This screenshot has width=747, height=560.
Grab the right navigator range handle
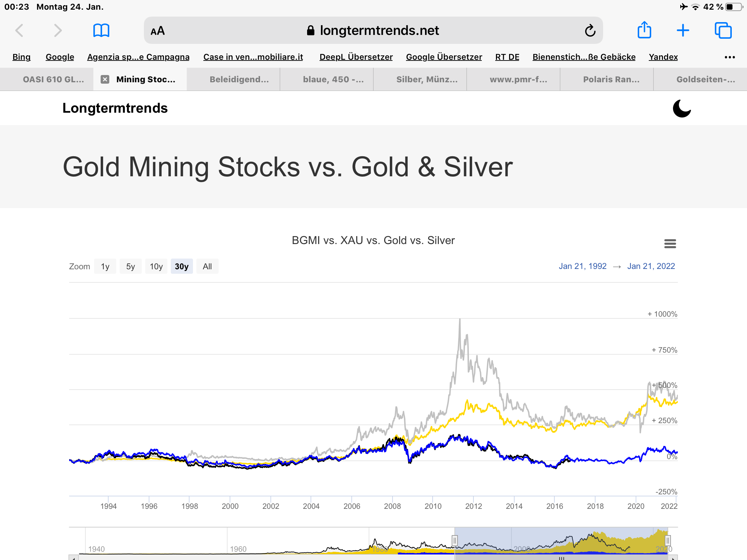pyautogui.click(x=668, y=540)
